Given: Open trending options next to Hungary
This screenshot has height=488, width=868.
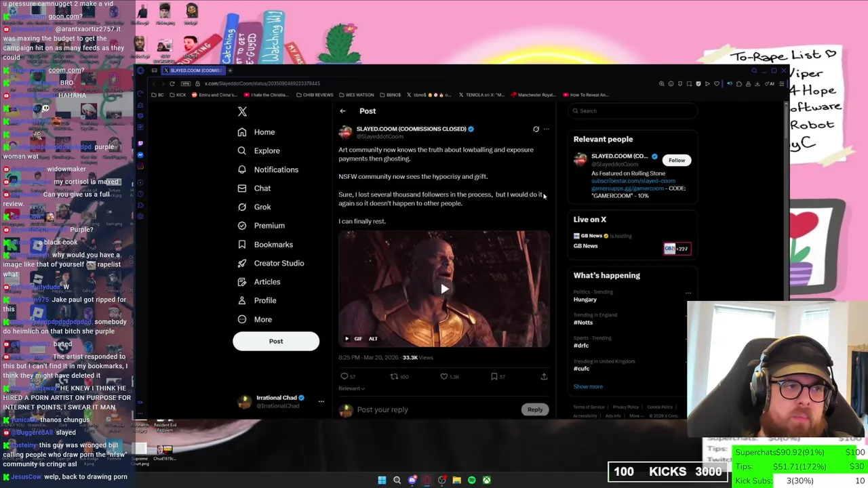Looking at the screenshot, I should tap(688, 293).
